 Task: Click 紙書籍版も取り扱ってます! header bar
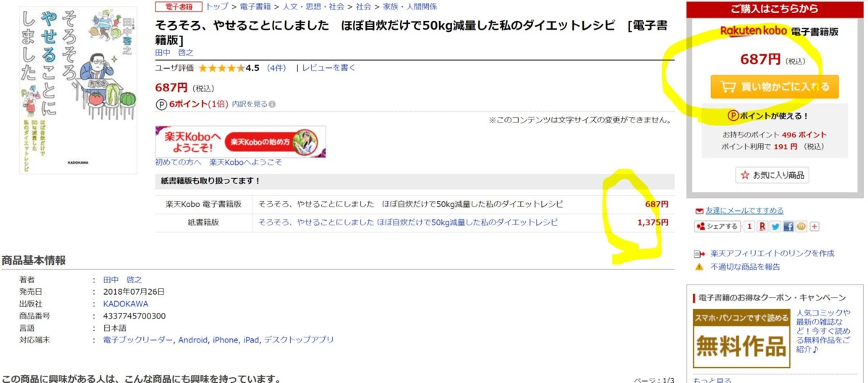(x=414, y=181)
